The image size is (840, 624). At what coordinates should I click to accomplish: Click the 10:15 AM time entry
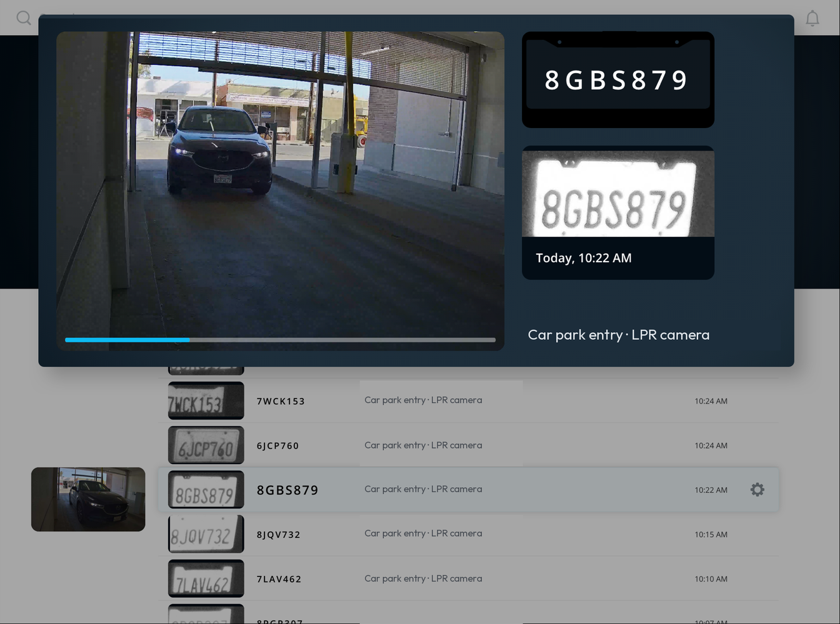(711, 534)
